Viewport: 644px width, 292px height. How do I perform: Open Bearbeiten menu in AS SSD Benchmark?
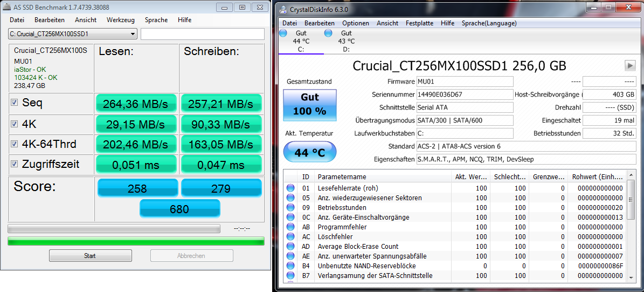coord(49,20)
